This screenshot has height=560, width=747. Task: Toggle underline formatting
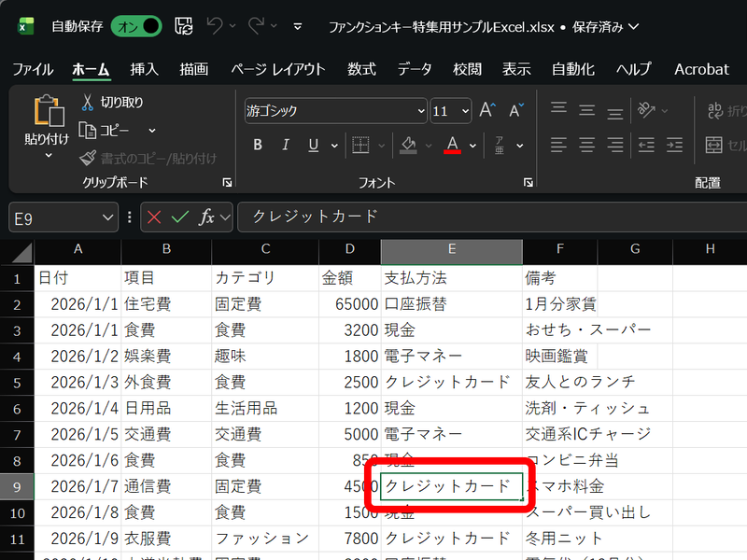tap(312, 146)
